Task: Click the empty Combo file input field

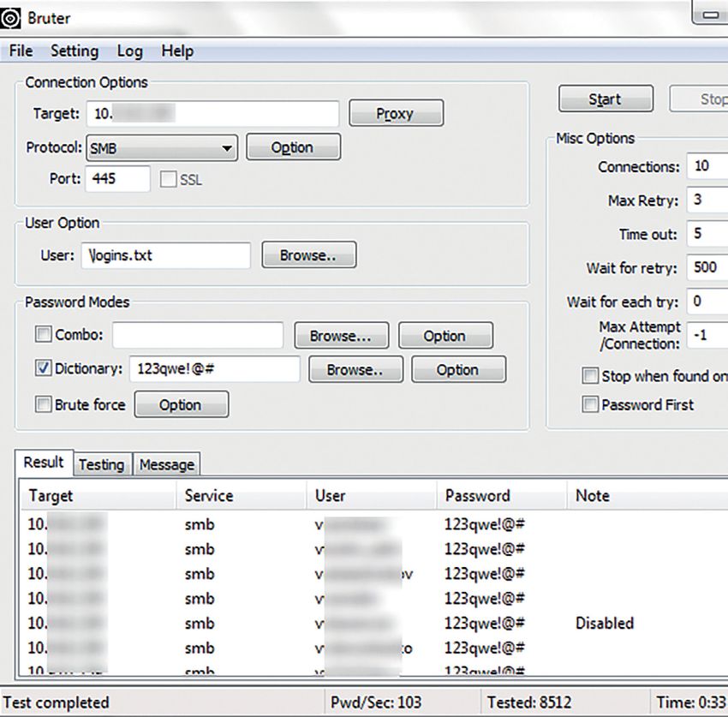Action: click(x=198, y=335)
